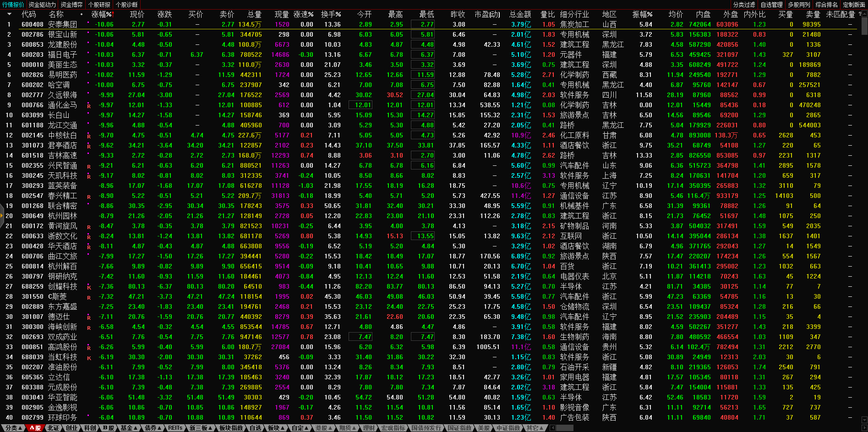Open the header dropdown triangle beside 代码
Image resolution: width=868 pixels, height=432 pixels.
point(9,14)
